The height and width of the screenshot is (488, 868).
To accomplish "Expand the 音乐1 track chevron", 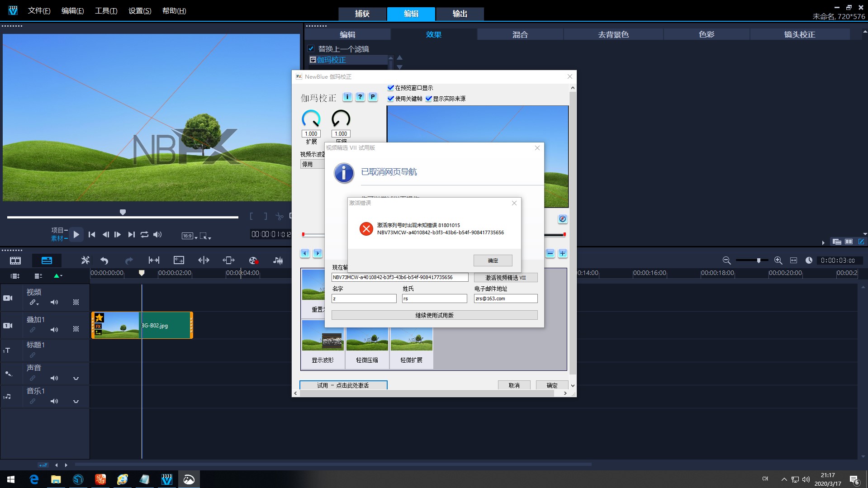I will pos(76,401).
